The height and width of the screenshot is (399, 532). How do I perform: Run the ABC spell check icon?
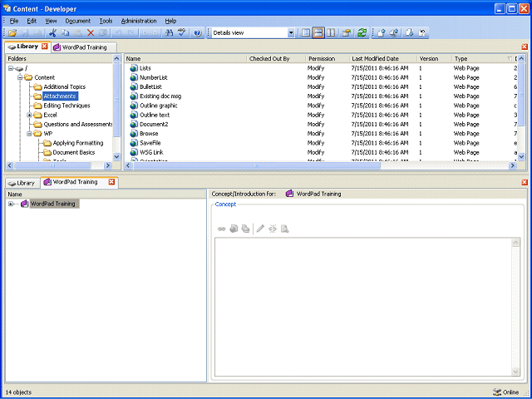(182, 33)
